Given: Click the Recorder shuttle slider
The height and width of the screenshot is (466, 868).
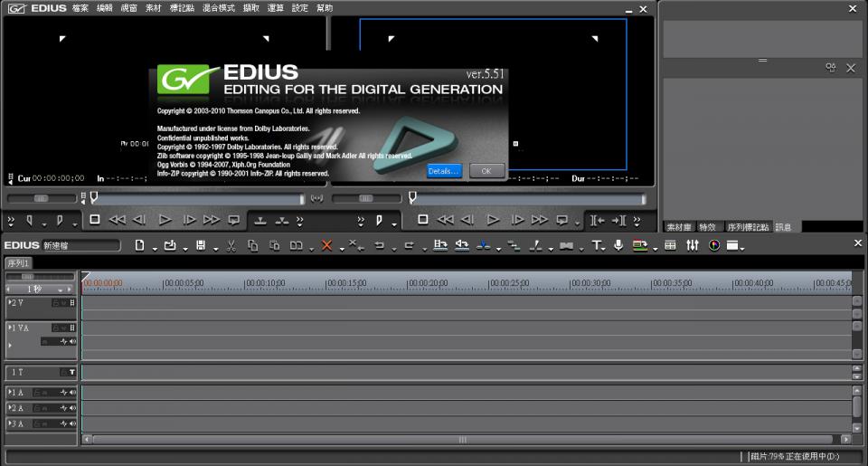Looking at the screenshot, I should point(366,198).
